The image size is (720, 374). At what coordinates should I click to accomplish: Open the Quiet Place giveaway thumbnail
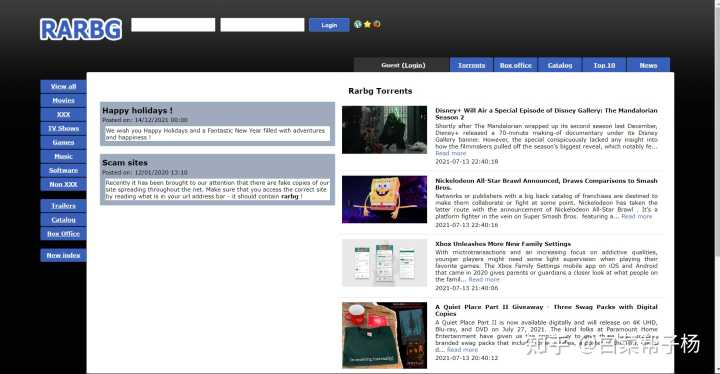point(384,335)
